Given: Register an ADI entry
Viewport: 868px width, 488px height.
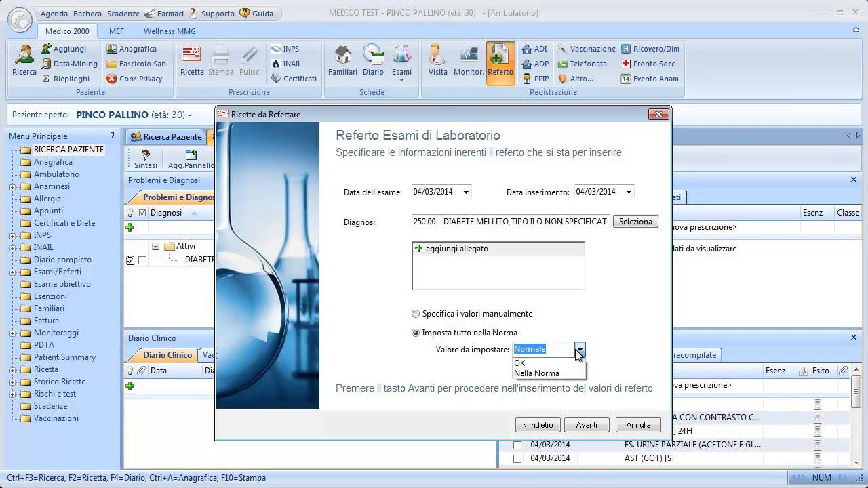Looking at the screenshot, I should click(534, 49).
